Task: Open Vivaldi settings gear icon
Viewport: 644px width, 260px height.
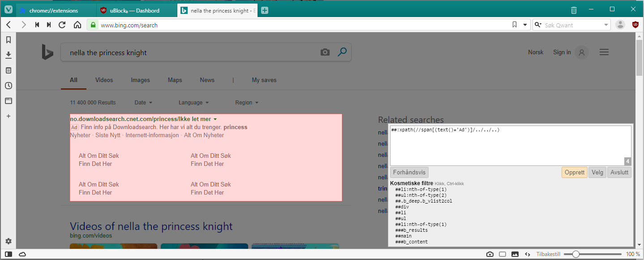Action: (8, 241)
